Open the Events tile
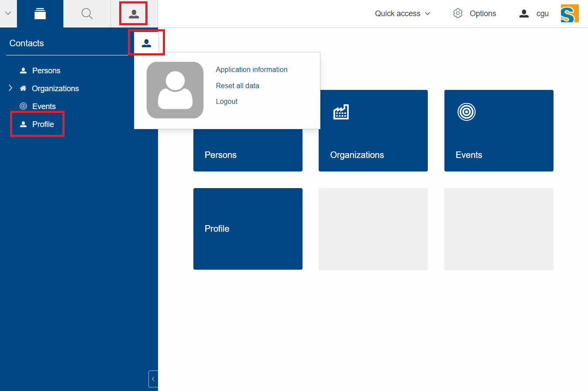This screenshot has height=391, width=588. (x=499, y=130)
